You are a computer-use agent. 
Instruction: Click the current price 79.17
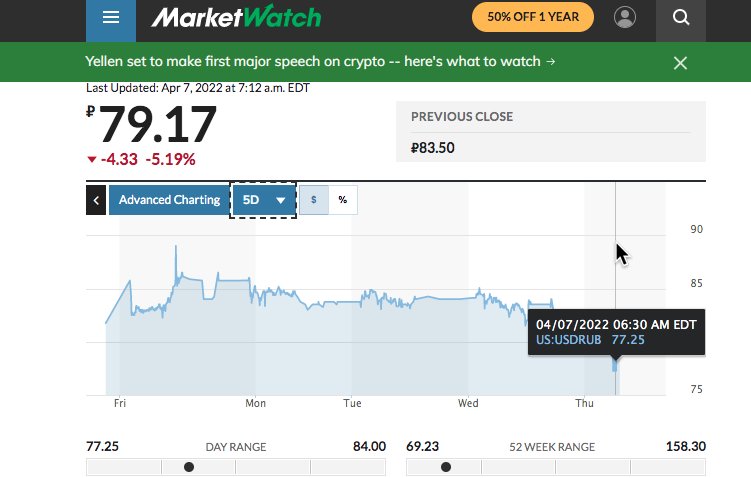[157, 125]
